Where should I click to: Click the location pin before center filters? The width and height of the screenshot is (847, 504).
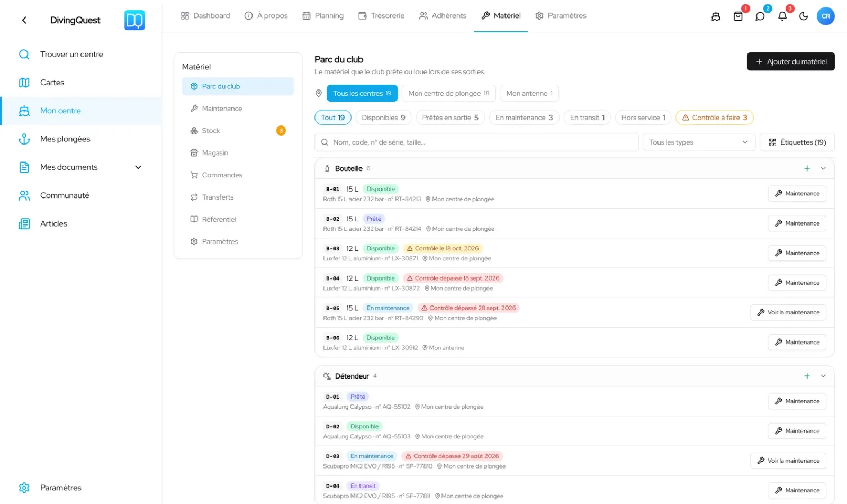click(x=319, y=93)
